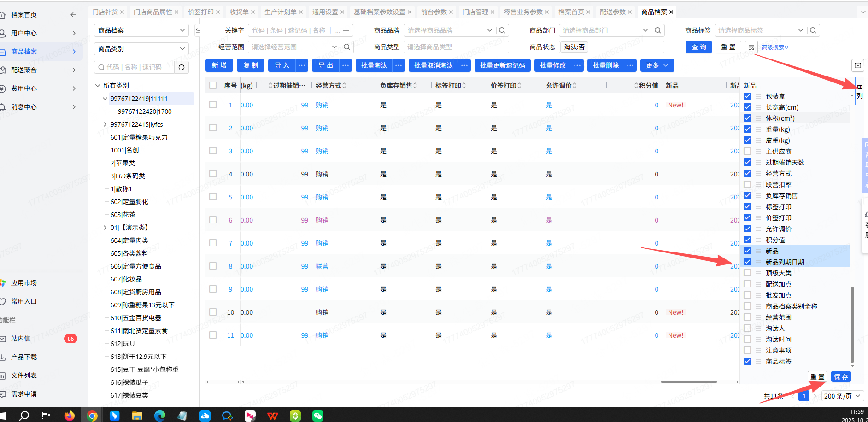This screenshot has width=868, height=422.
Task: Collapse the left sidebar menu icon
Action: click(x=74, y=15)
